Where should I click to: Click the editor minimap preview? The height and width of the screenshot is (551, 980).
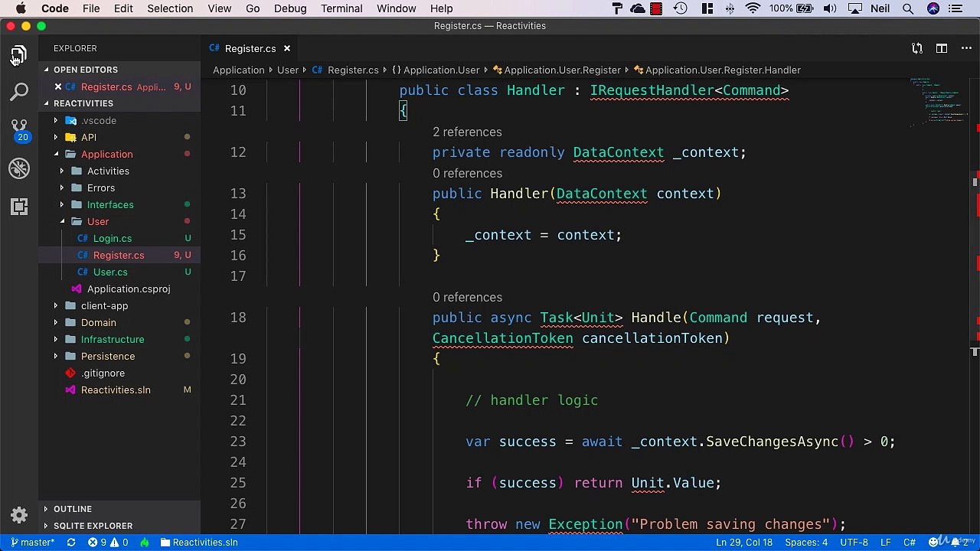click(x=939, y=102)
